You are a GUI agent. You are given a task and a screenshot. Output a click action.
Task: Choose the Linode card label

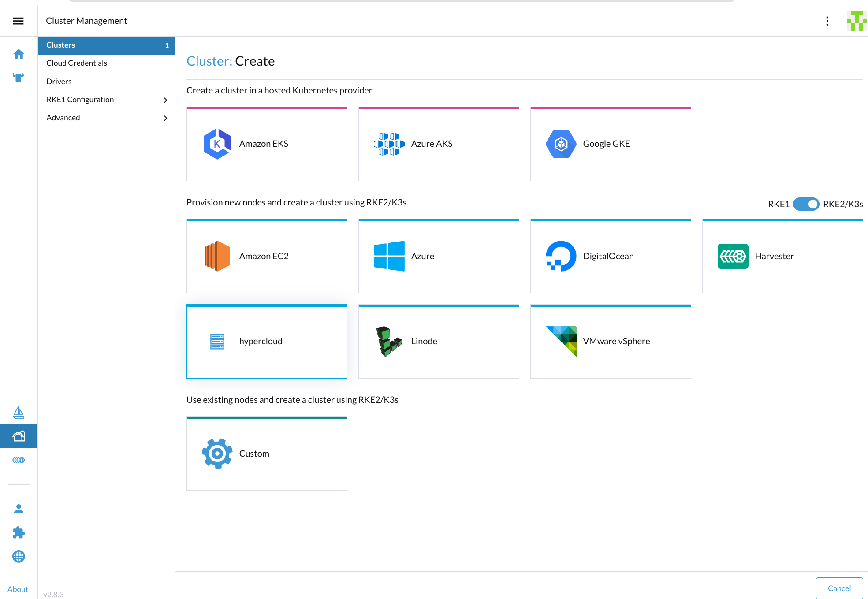point(424,341)
